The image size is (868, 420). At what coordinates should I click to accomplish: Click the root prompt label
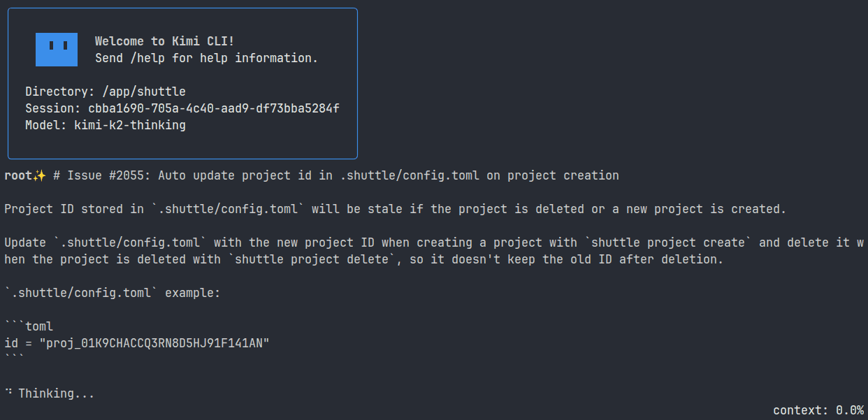(x=18, y=175)
